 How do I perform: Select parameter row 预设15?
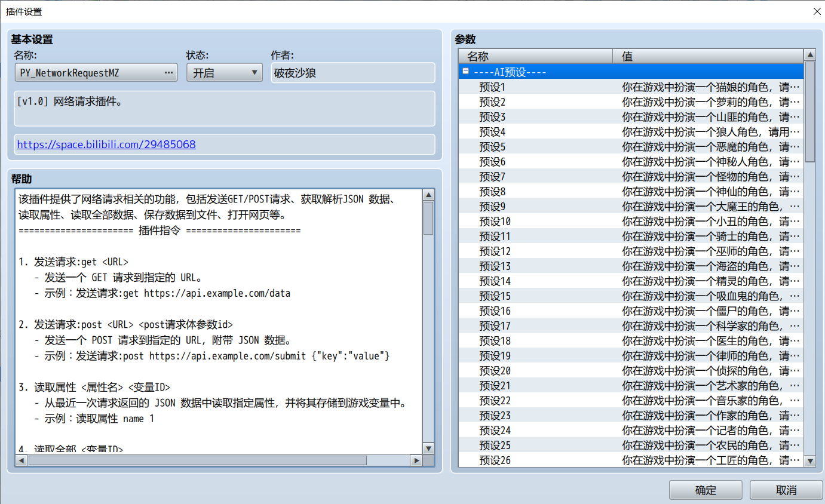click(631, 296)
